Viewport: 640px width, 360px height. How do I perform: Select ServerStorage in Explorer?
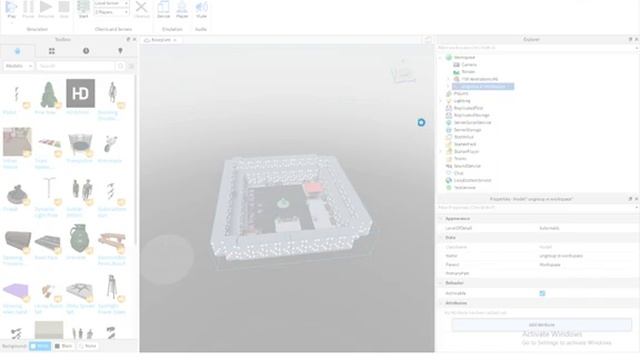point(467,130)
